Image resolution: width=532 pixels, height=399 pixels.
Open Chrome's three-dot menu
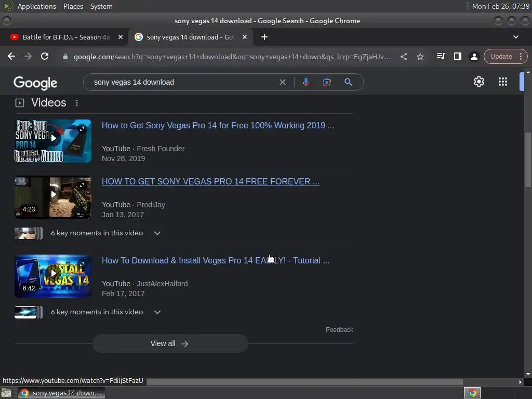tap(521, 56)
